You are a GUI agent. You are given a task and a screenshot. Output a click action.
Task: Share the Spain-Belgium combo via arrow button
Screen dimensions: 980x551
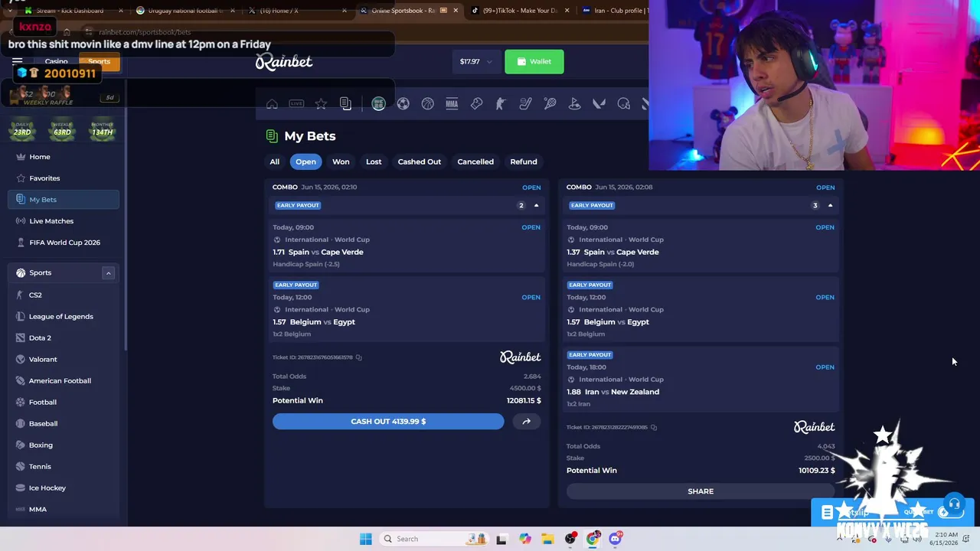click(526, 422)
